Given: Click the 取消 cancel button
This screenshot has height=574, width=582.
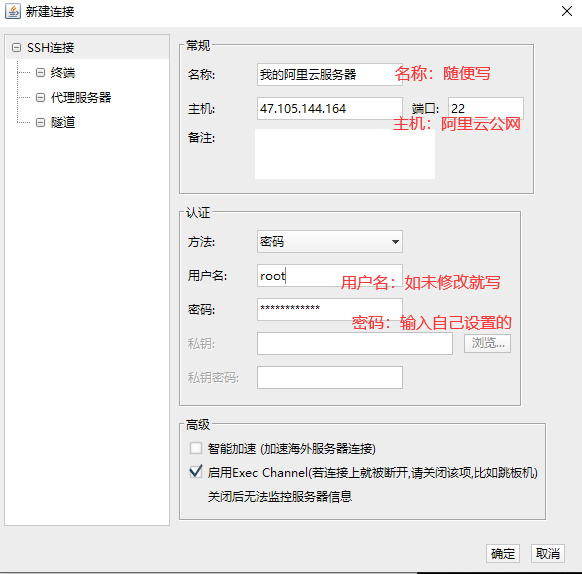Looking at the screenshot, I should coord(547,554).
